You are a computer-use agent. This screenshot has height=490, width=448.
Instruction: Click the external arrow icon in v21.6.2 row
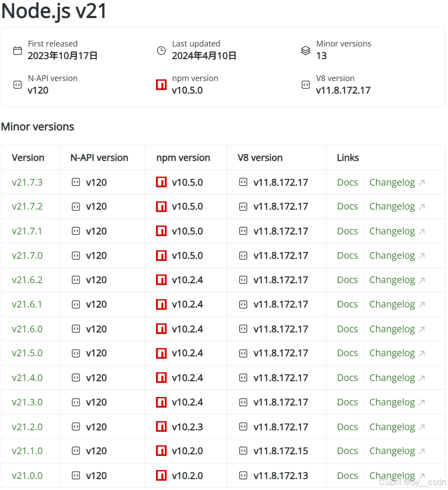click(422, 280)
